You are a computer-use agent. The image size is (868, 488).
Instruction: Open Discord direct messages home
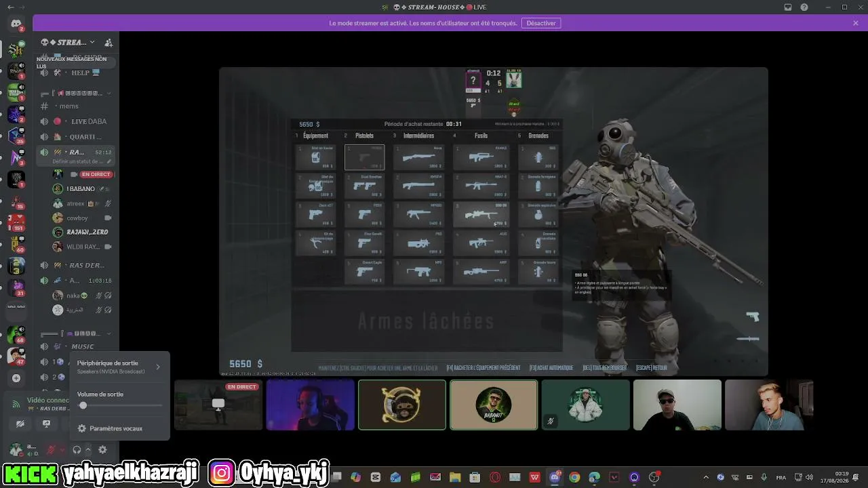16,24
